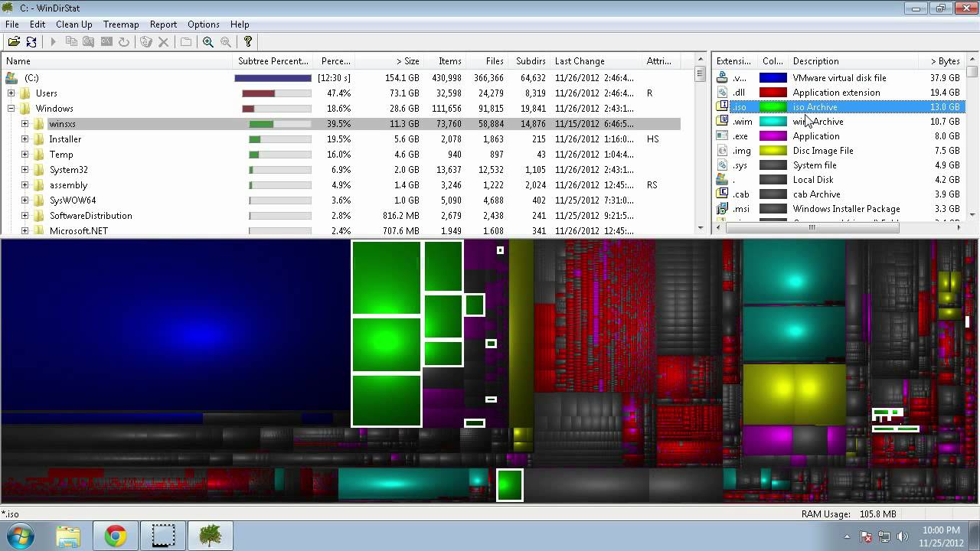Expand the Temp folder node
This screenshot has height=551, width=980.
24,155
